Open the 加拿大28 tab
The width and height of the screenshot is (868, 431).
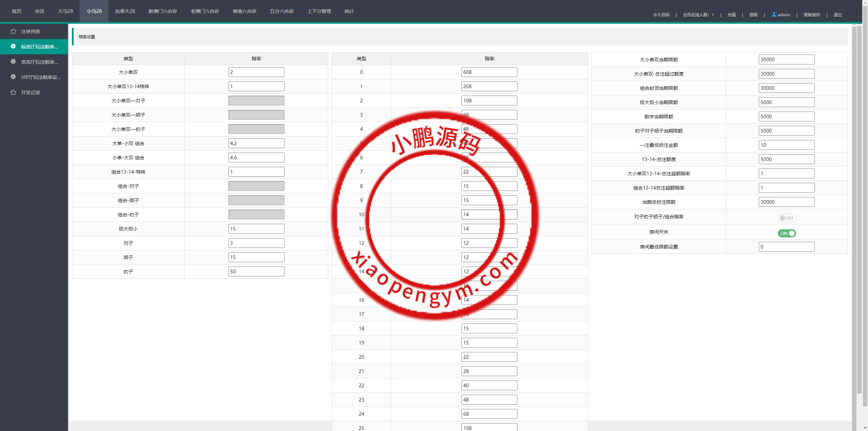pyautogui.click(x=125, y=11)
